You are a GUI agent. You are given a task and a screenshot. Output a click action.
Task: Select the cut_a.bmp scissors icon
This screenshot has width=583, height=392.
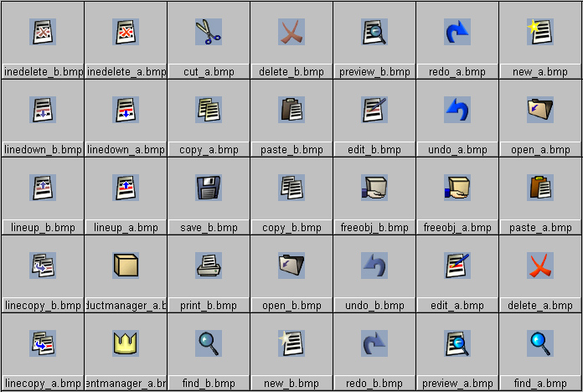[x=209, y=32]
